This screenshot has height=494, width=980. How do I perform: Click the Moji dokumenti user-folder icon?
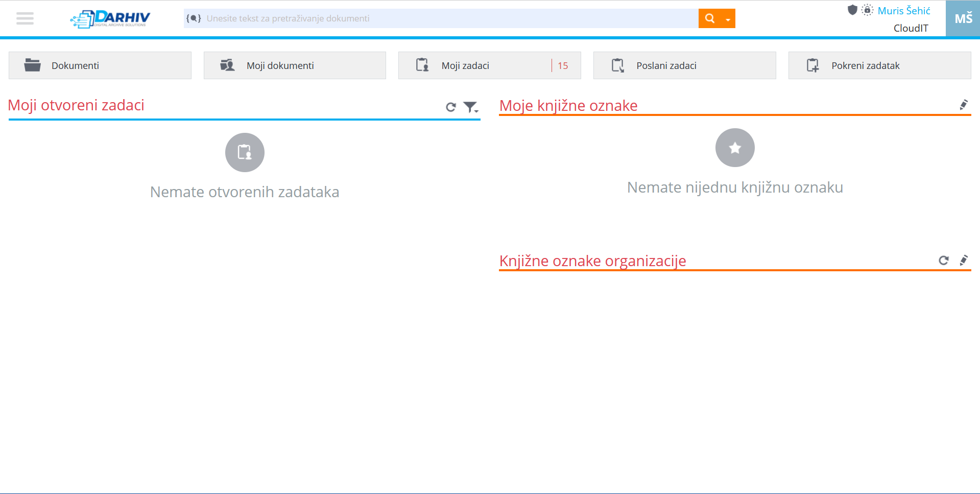point(227,65)
